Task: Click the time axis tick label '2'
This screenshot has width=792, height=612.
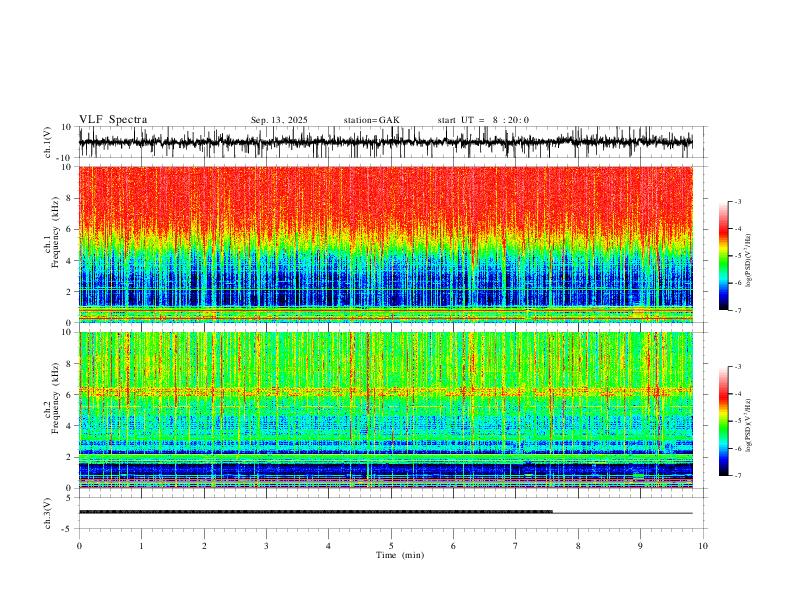Action: (204, 546)
